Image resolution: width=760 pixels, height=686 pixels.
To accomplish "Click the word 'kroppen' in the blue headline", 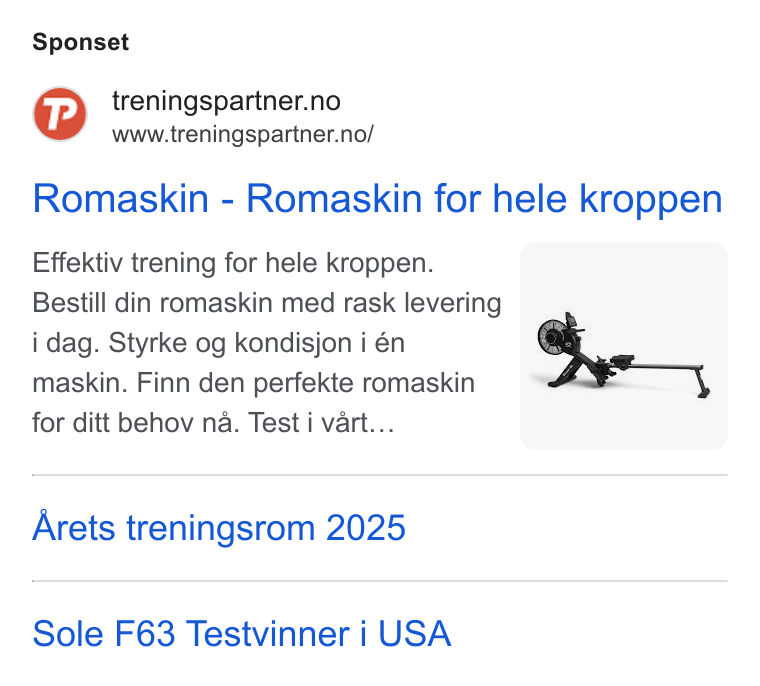I will click(x=651, y=200).
